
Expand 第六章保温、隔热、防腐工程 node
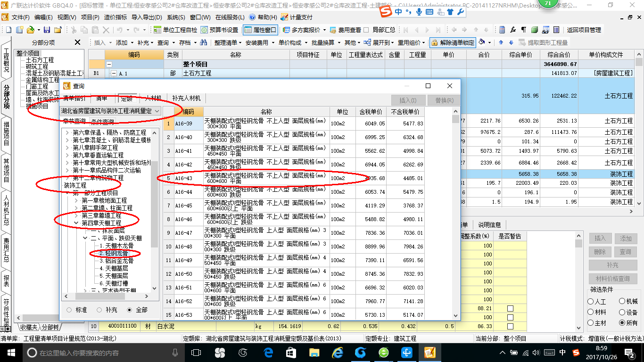click(x=67, y=132)
